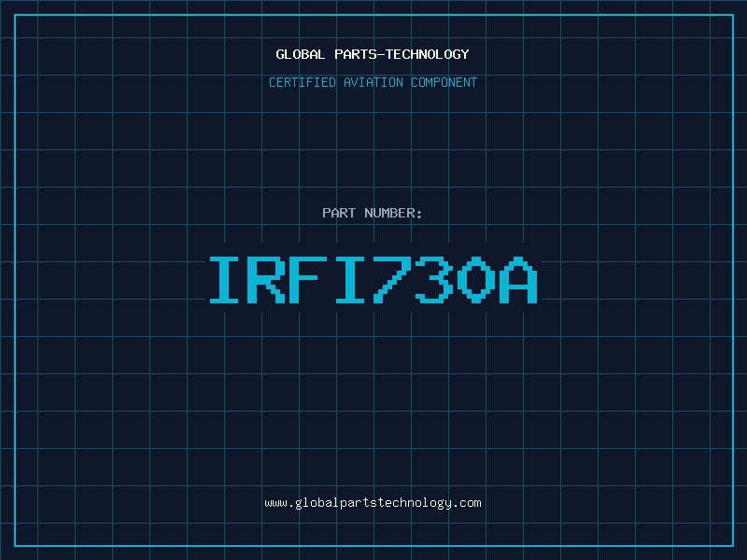
Task: Click the second I, just before digit 7
Action: [351, 279]
